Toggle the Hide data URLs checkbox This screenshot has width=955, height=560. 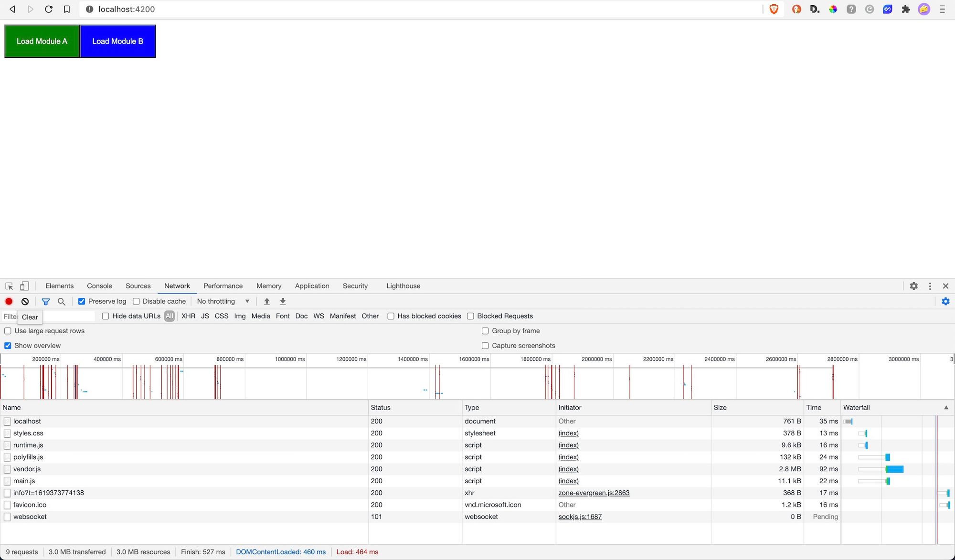pos(106,316)
